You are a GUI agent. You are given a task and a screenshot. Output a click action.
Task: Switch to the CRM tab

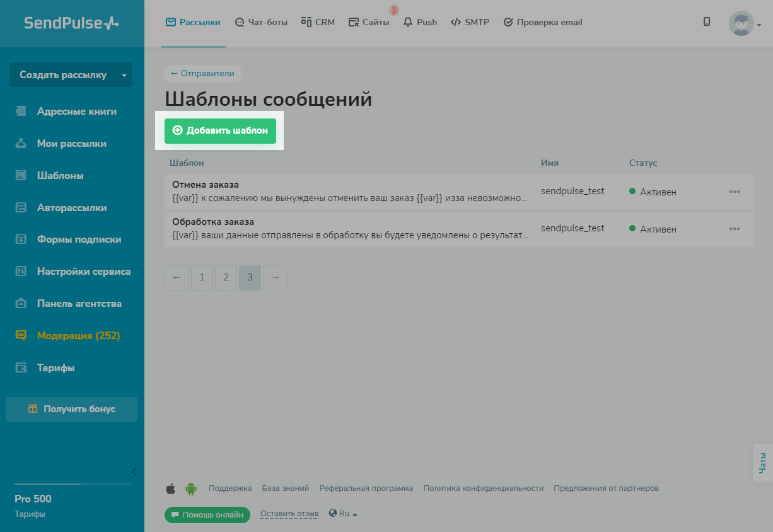318,23
